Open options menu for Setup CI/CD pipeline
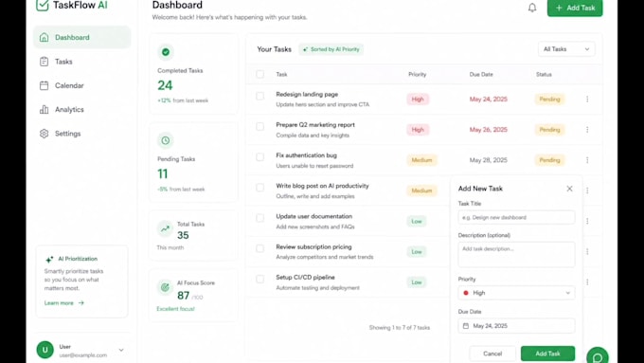The image size is (644, 363). click(587, 282)
